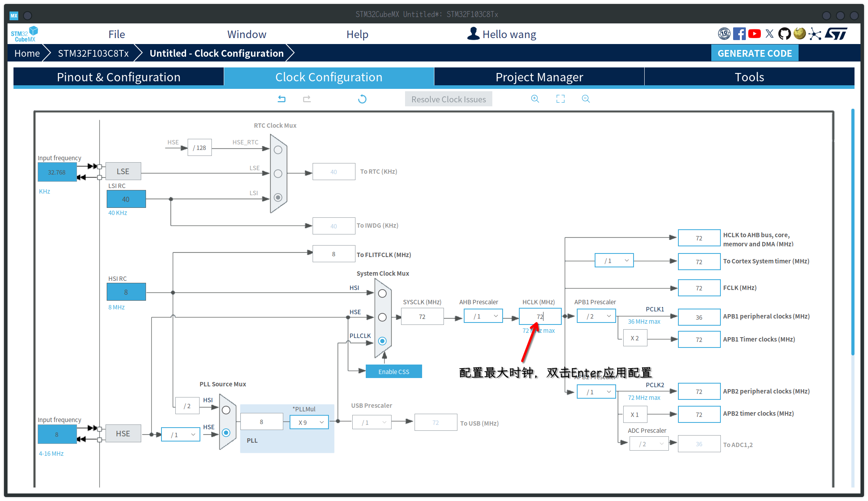
Task: Open the File menu
Action: click(x=117, y=34)
